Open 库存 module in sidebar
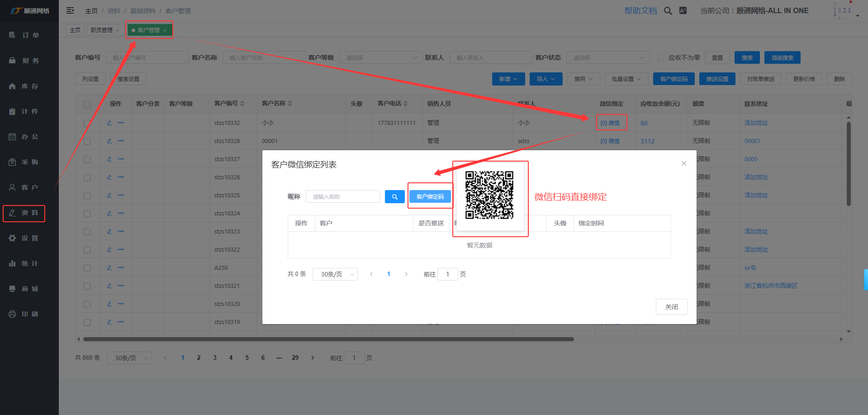This screenshot has width=868, height=415. click(x=30, y=86)
